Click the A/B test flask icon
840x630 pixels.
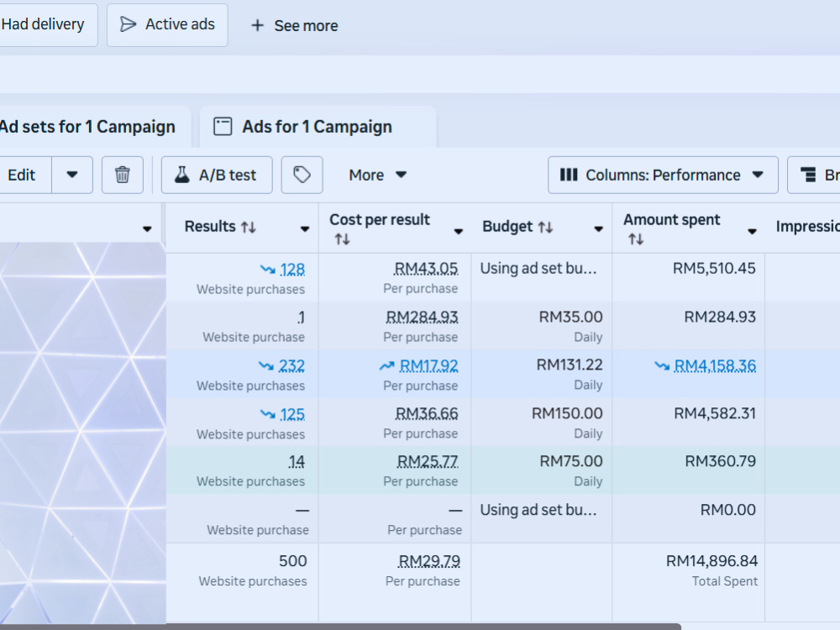pos(182,176)
